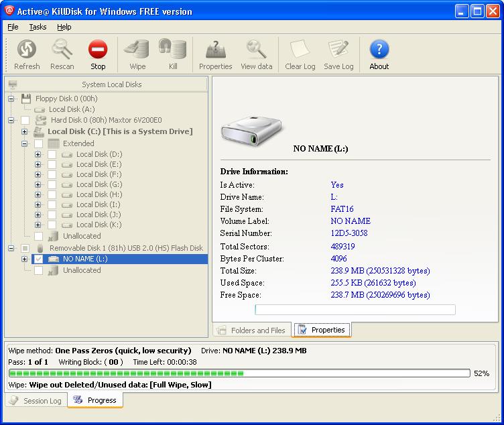Toggle the Extended partition checkbox

point(39,143)
